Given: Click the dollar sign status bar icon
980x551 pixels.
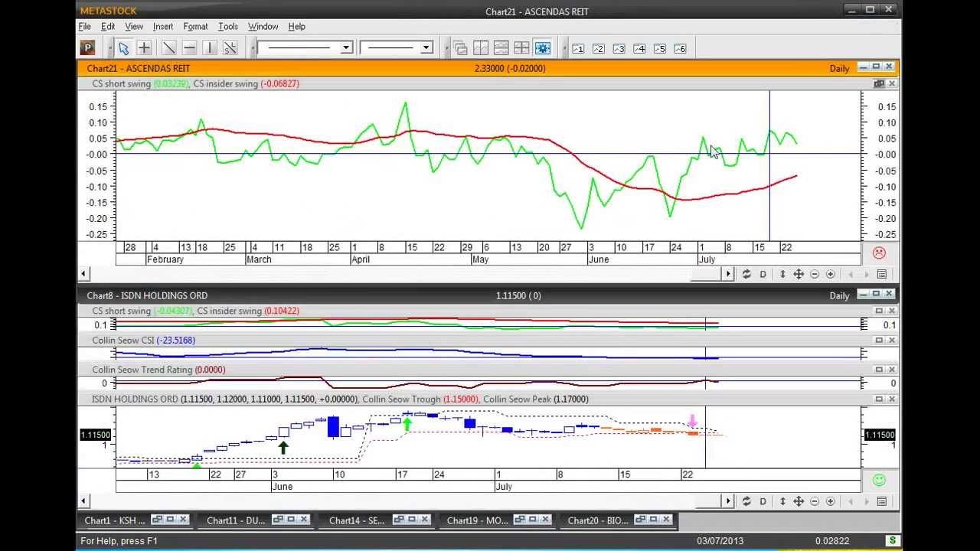Looking at the screenshot, I should [x=893, y=541].
